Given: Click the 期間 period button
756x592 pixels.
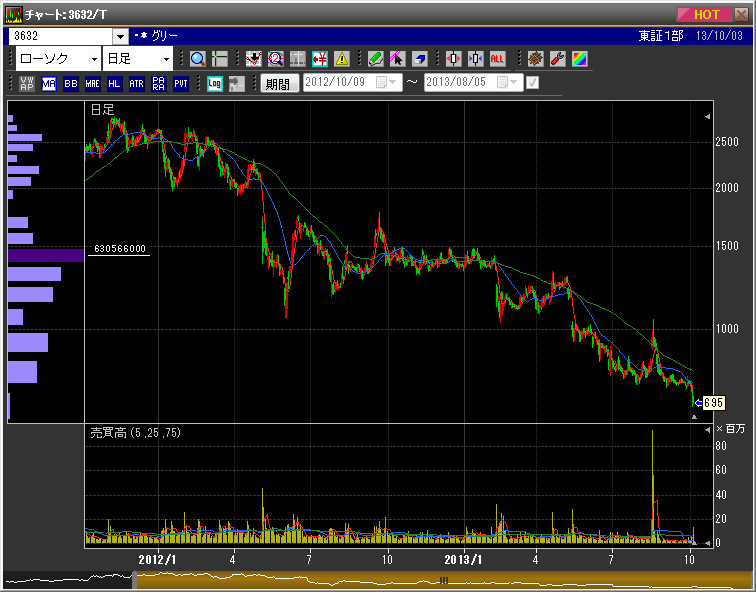Looking at the screenshot, I should point(278,84).
